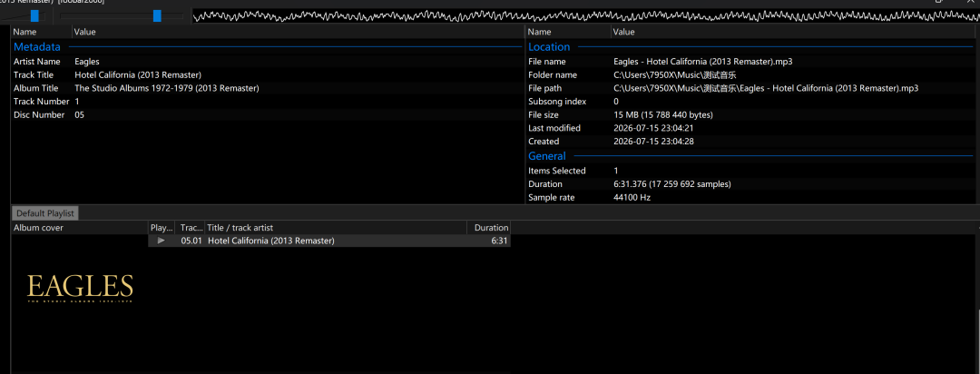Screen dimensions: 980x374
Task: Select the Last modified value 23:04:21
Action: tap(653, 128)
